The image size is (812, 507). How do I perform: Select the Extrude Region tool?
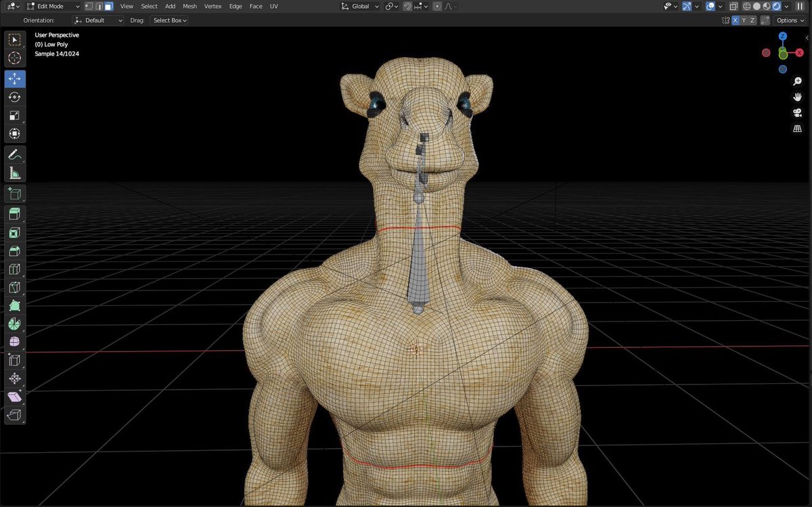tap(15, 214)
